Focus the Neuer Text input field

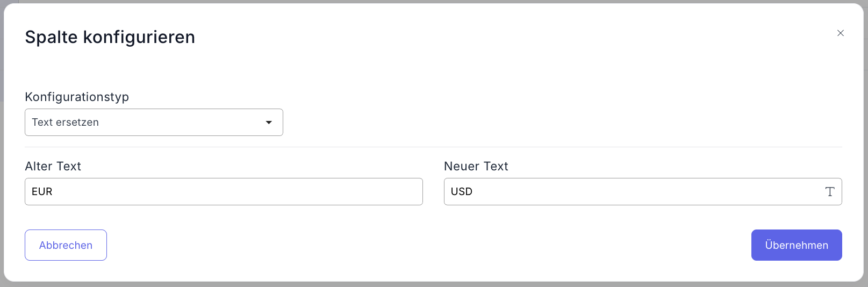coord(634,192)
